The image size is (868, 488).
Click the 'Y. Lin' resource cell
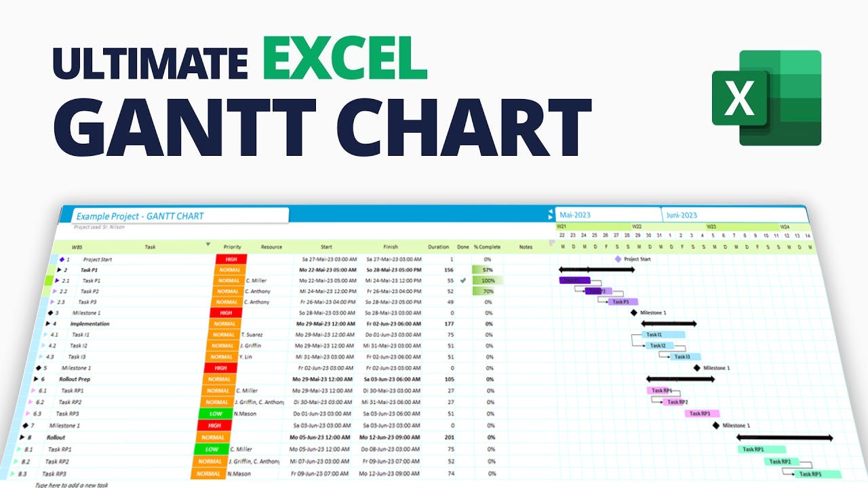coord(245,357)
